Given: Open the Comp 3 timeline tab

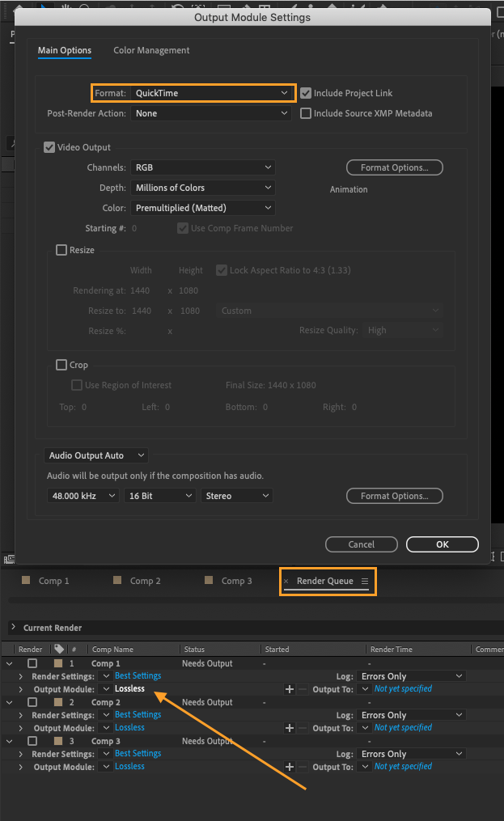Looking at the screenshot, I should point(236,582).
